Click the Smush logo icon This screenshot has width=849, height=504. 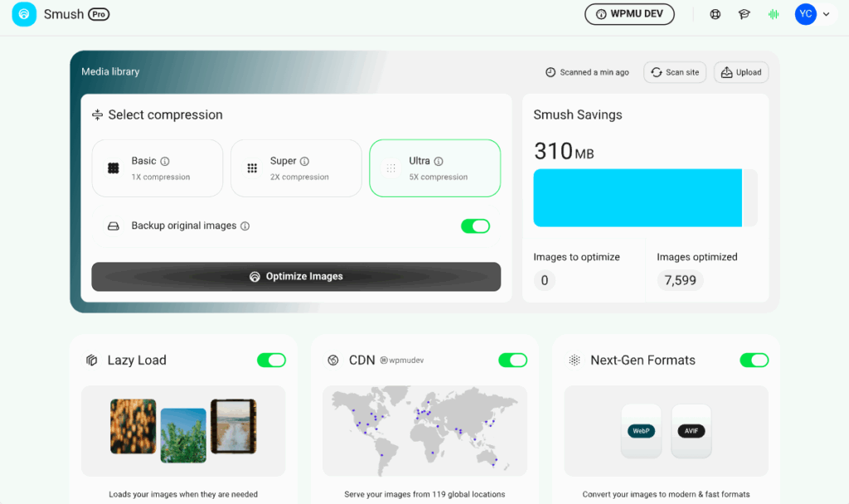point(24,14)
